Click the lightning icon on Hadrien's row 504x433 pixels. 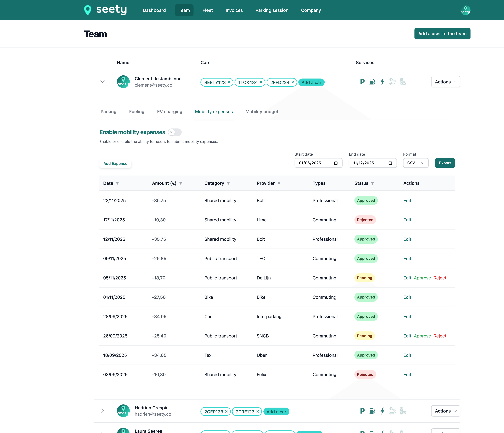pos(382,411)
